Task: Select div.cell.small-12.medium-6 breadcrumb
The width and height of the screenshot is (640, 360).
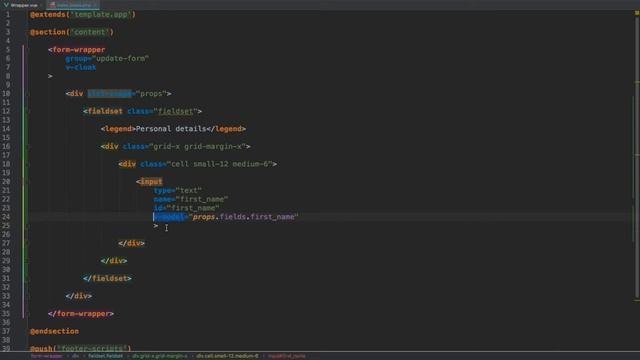Action: (x=227, y=356)
